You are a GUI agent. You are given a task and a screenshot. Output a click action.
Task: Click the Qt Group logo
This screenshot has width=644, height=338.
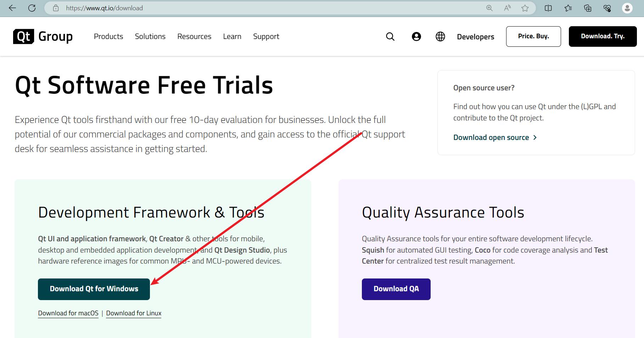pyautogui.click(x=43, y=36)
